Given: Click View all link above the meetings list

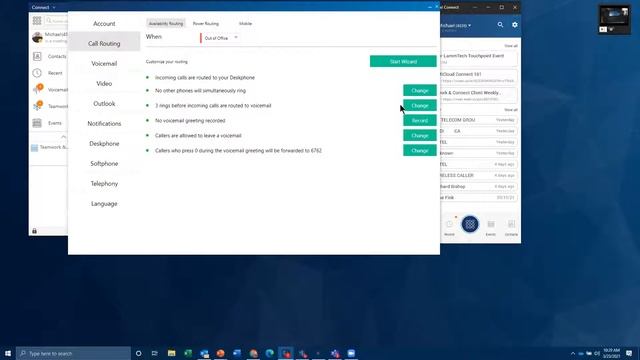Looking at the screenshot, I should [x=511, y=46].
